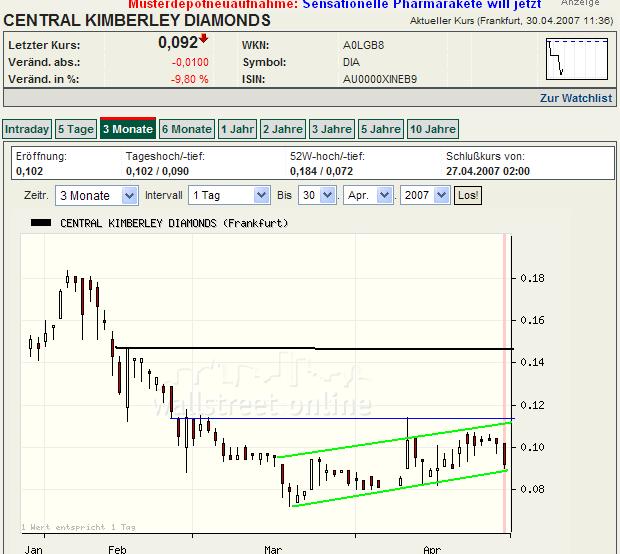
Task: Switch to the 1 Jahr tab
Action: pos(237,129)
